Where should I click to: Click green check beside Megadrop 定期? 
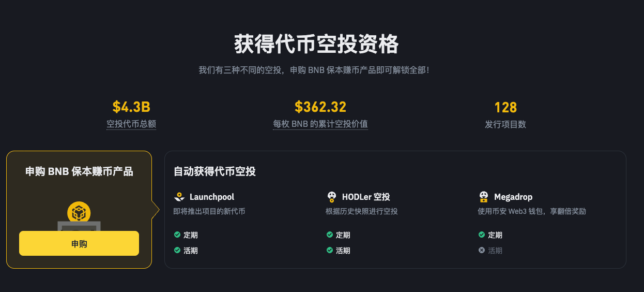[482, 235]
